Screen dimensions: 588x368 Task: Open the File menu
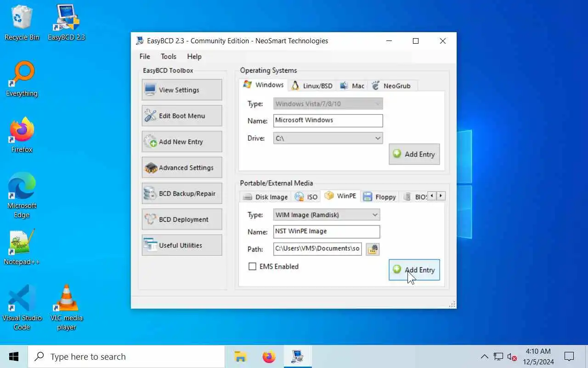pyautogui.click(x=145, y=56)
